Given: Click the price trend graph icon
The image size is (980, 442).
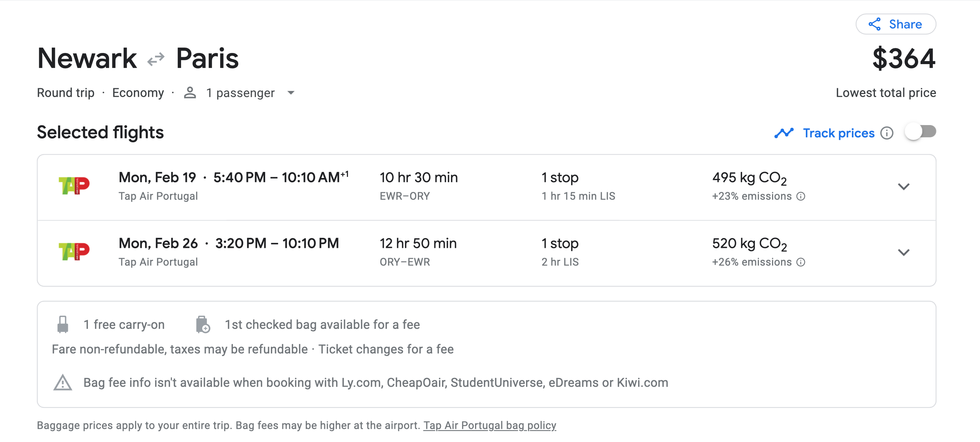Looking at the screenshot, I should point(784,133).
